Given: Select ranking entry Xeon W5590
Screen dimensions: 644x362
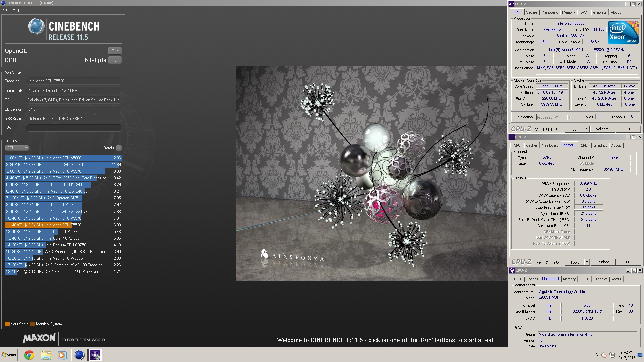Looking at the screenshot, I should coord(63,165).
